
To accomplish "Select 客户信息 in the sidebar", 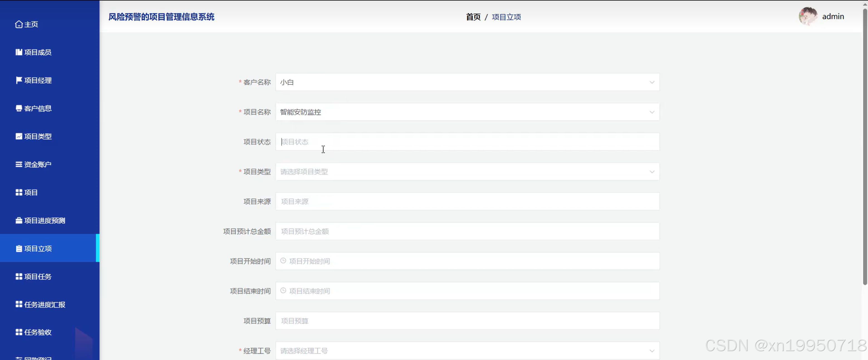I will pyautogui.click(x=50, y=108).
